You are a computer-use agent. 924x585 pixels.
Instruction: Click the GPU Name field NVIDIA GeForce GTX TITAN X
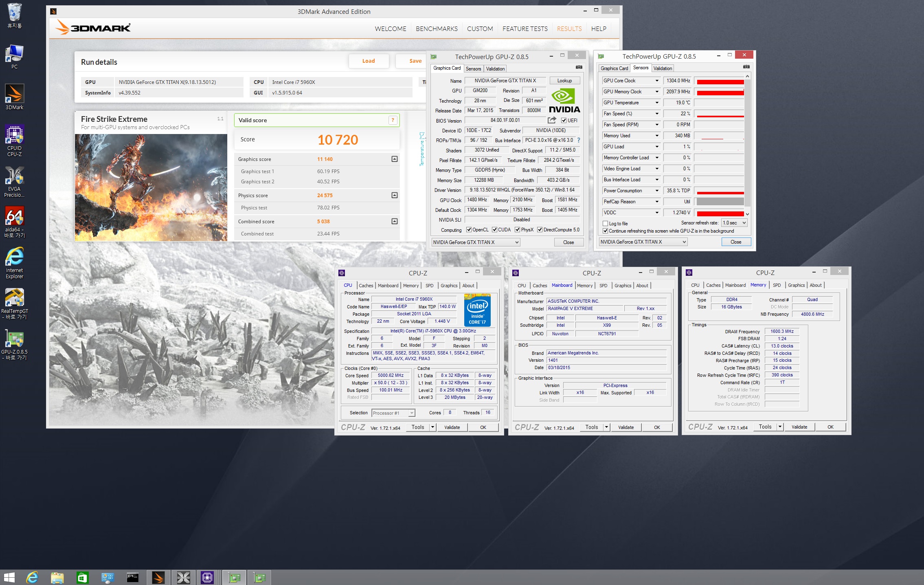tap(505, 81)
